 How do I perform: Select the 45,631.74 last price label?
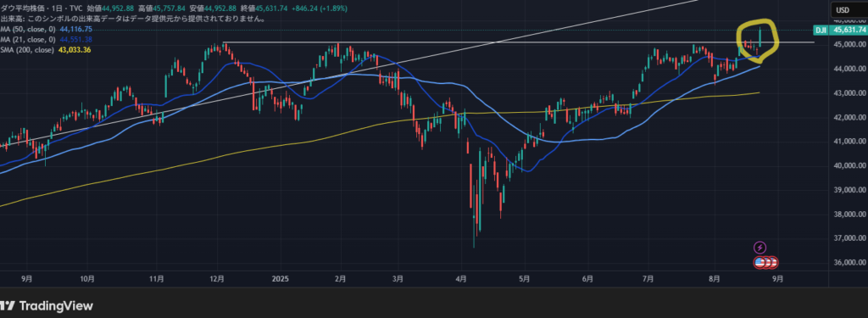[x=848, y=30]
